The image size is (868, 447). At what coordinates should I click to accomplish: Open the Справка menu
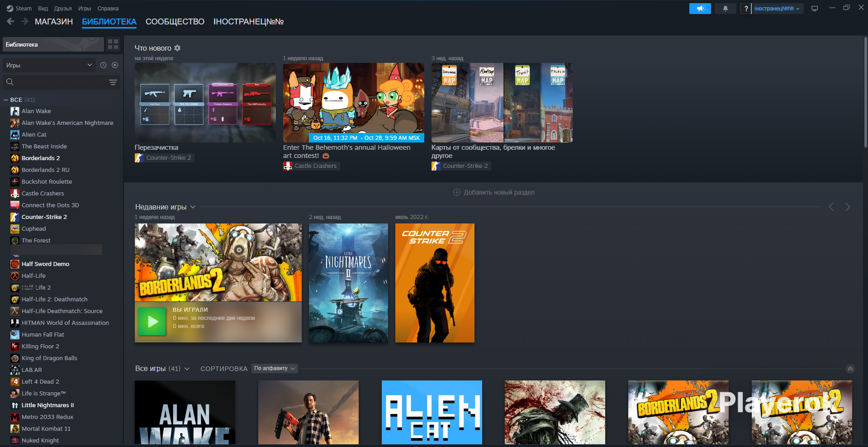click(x=108, y=9)
